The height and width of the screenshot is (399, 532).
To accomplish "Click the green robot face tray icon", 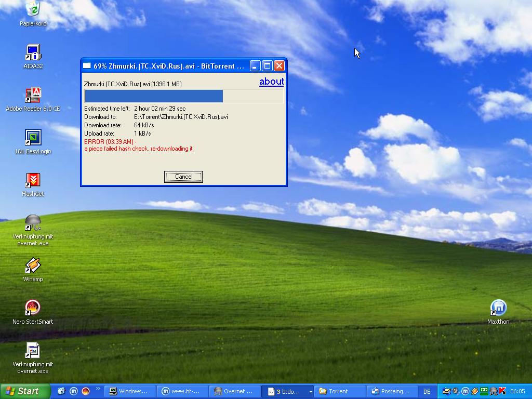I will pos(484,391).
